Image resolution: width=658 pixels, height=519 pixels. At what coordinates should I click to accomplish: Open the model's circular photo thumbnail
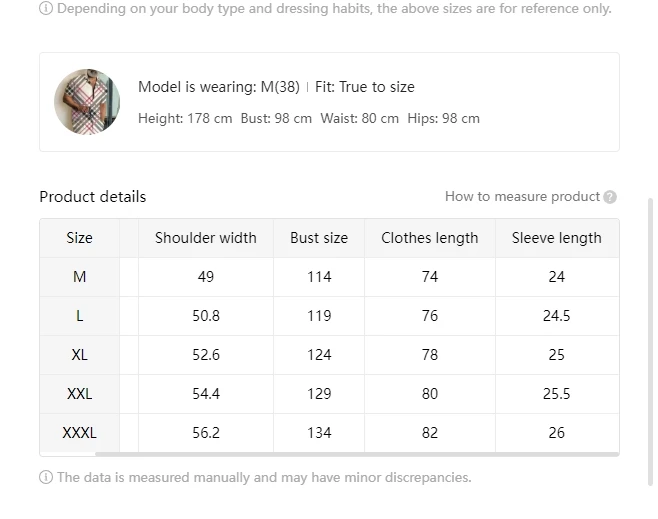(87, 102)
